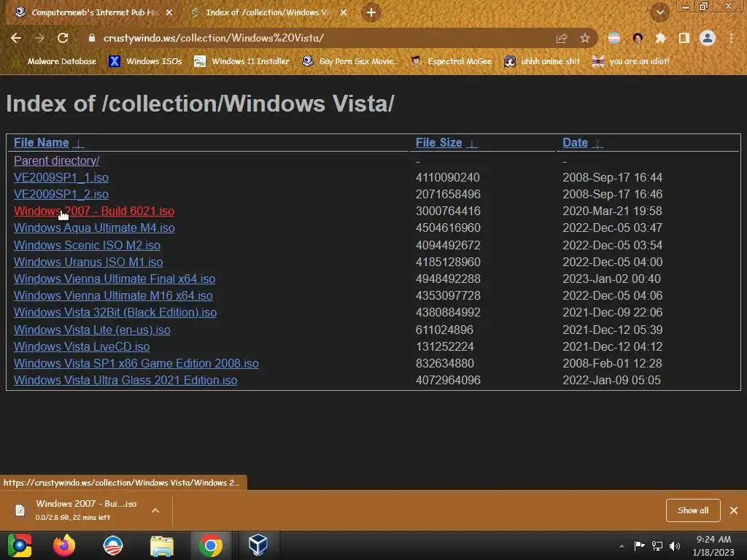Close the Index of /collection tab
This screenshot has width=747, height=560.
344,12
